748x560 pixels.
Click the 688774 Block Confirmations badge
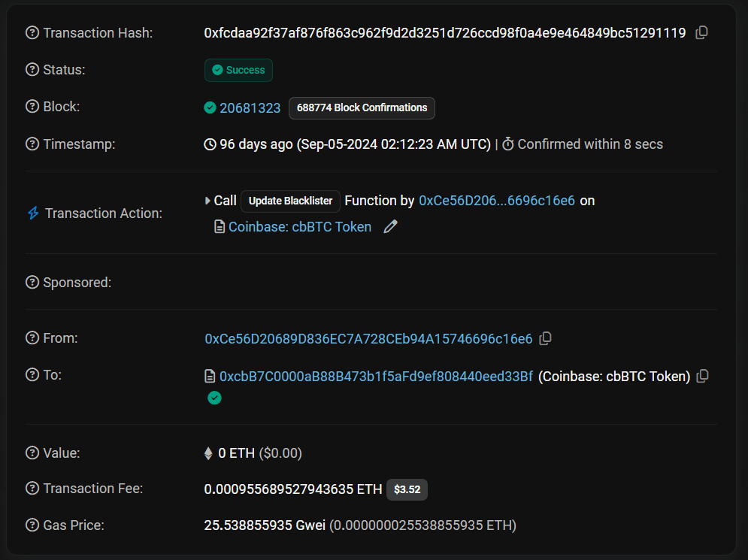pyautogui.click(x=362, y=107)
